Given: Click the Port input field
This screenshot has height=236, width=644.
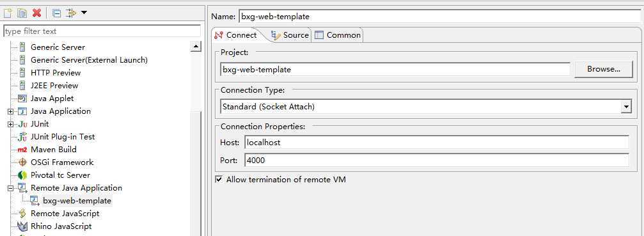Looking at the screenshot, I should (437, 161).
